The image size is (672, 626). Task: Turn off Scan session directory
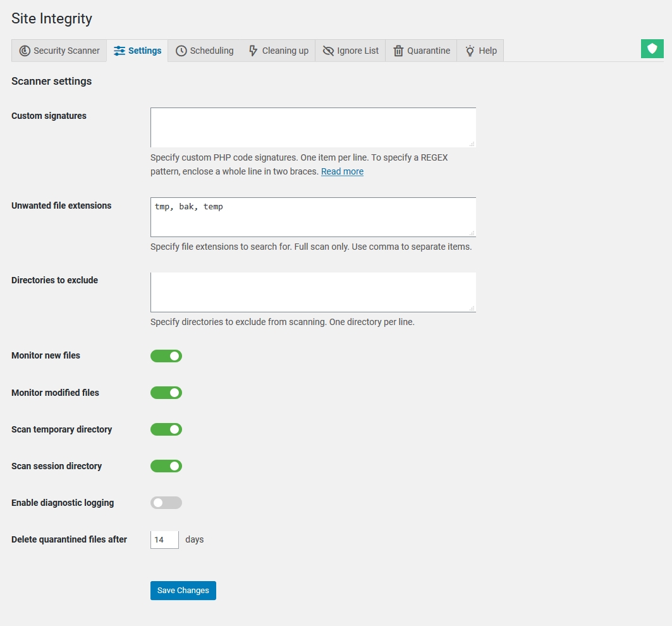click(x=166, y=466)
